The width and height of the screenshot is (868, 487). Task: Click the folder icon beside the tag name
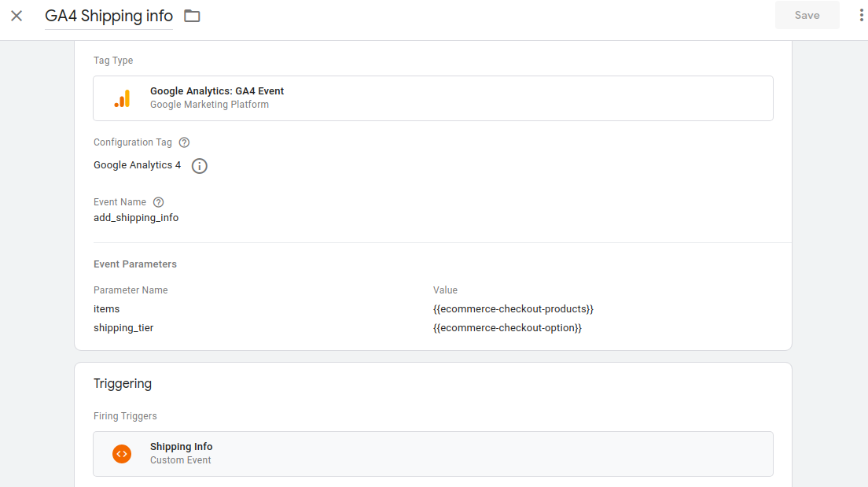[x=192, y=16]
